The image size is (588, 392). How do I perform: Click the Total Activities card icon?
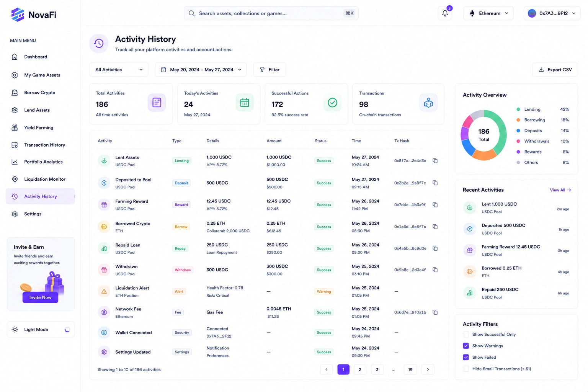[157, 103]
